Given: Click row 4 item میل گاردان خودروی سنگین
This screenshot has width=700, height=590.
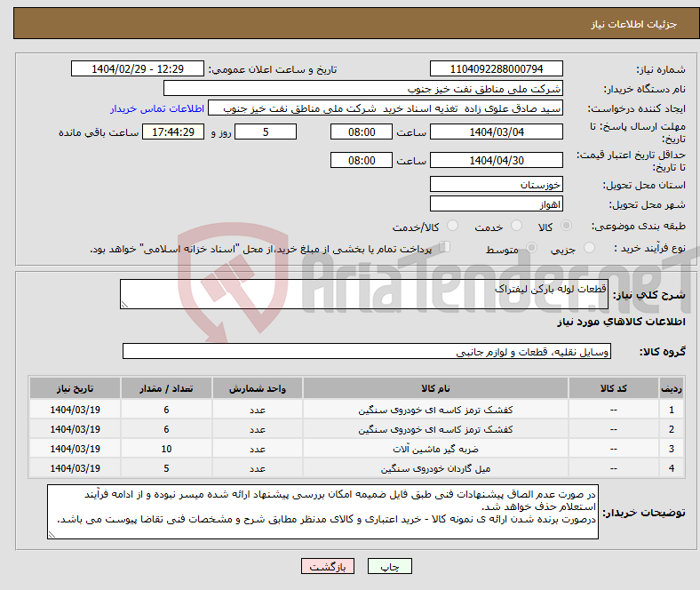Looking at the screenshot, I should tap(435, 468).
